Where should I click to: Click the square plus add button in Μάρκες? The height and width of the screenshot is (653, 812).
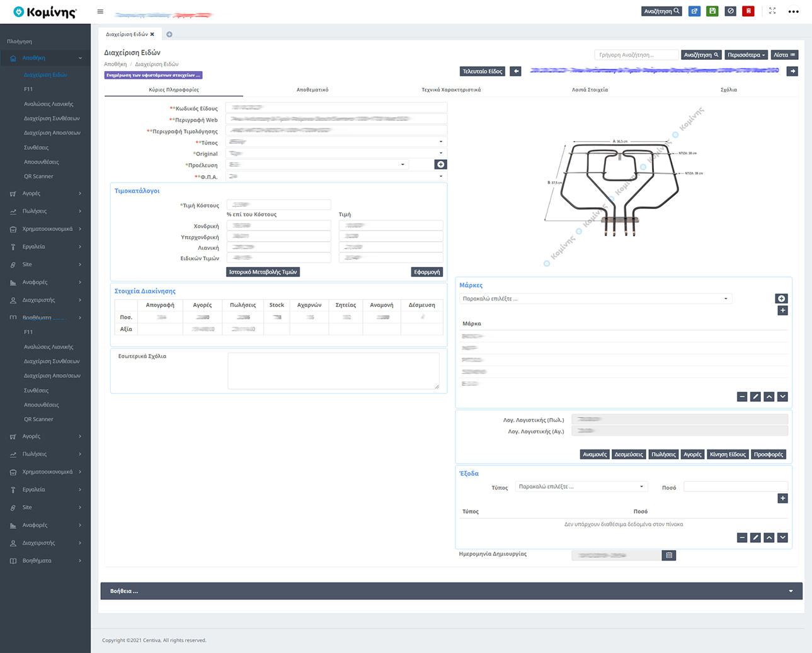[x=782, y=310]
